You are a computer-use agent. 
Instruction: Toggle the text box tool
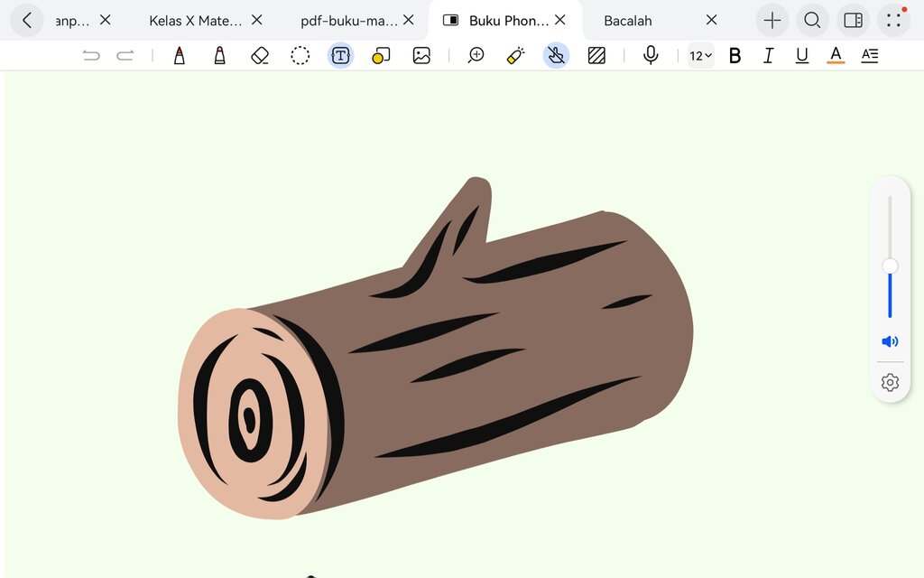click(x=340, y=55)
